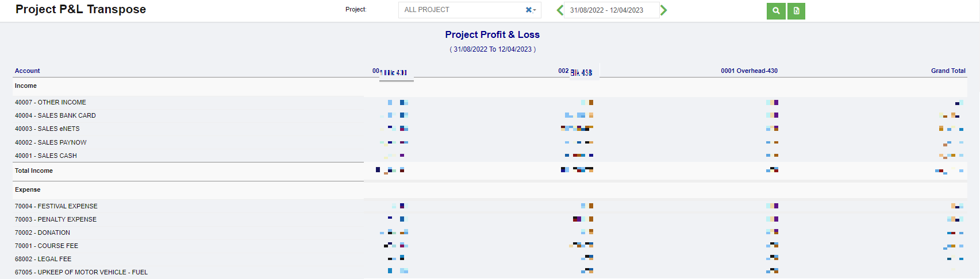Click 40002 - SALES PAYNOW account
Screen dimensions: 980x279
coord(51,142)
